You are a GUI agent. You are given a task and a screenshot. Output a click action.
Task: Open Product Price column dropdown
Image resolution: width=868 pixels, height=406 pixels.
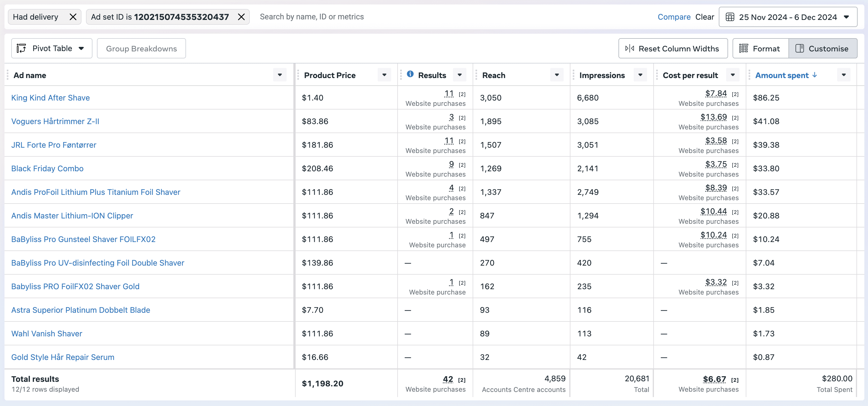click(384, 75)
